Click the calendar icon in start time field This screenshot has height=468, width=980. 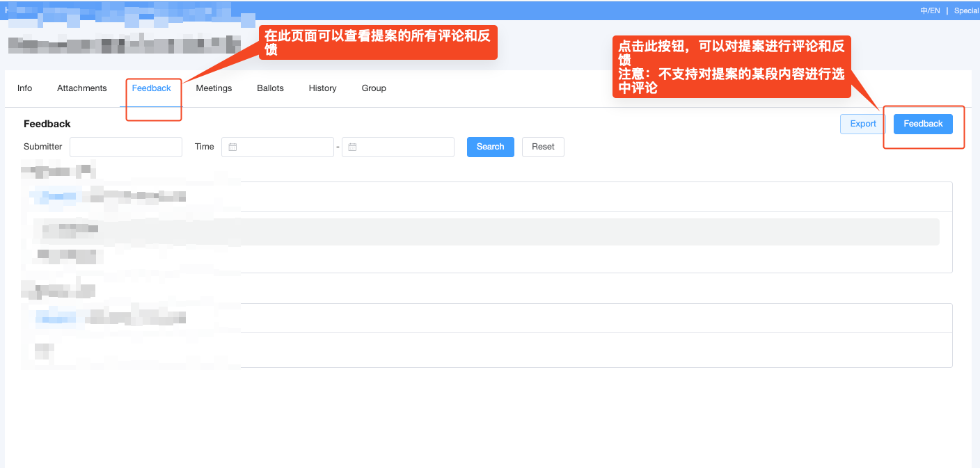tap(233, 147)
